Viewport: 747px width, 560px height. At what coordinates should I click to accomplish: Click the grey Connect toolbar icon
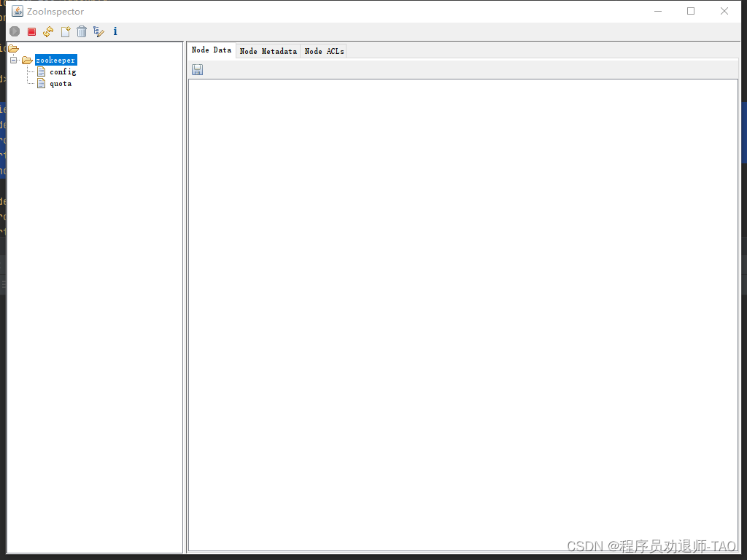pos(15,31)
